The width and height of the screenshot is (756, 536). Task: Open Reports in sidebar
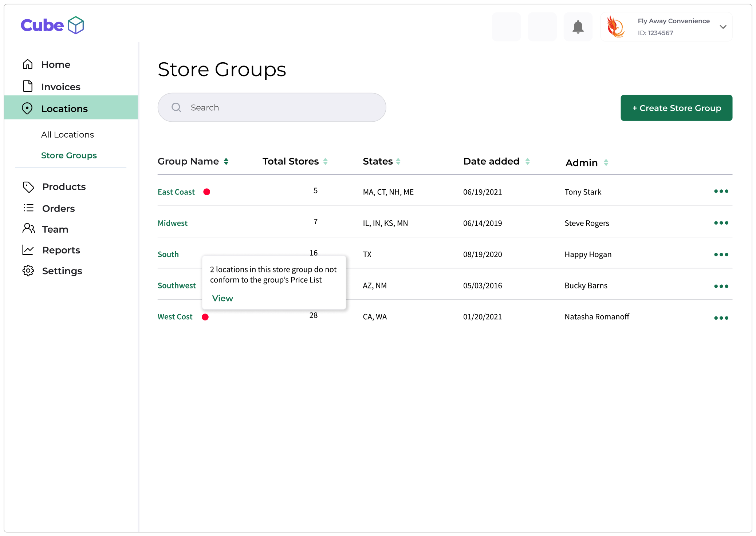(61, 250)
